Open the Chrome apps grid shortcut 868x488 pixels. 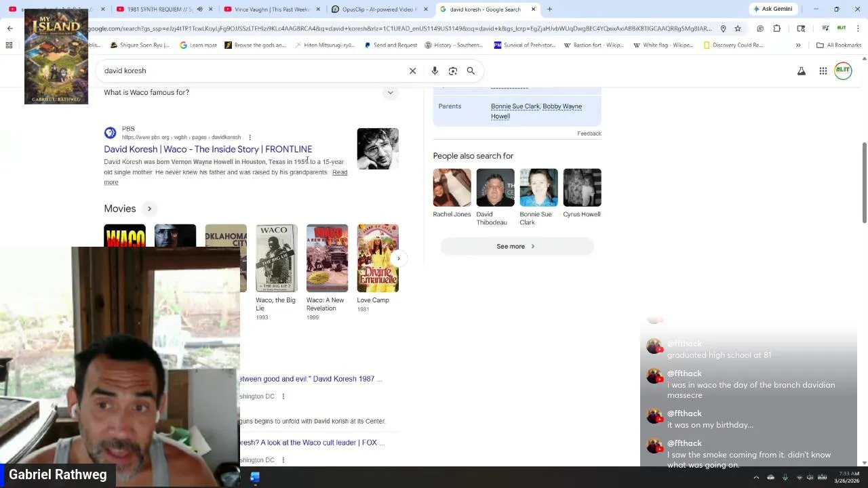9,45
